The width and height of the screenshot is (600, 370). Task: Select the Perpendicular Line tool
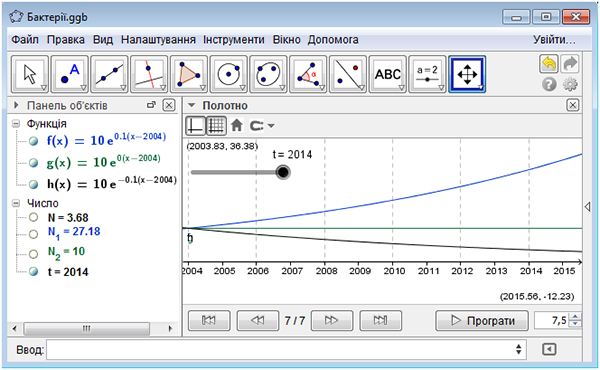(149, 74)
